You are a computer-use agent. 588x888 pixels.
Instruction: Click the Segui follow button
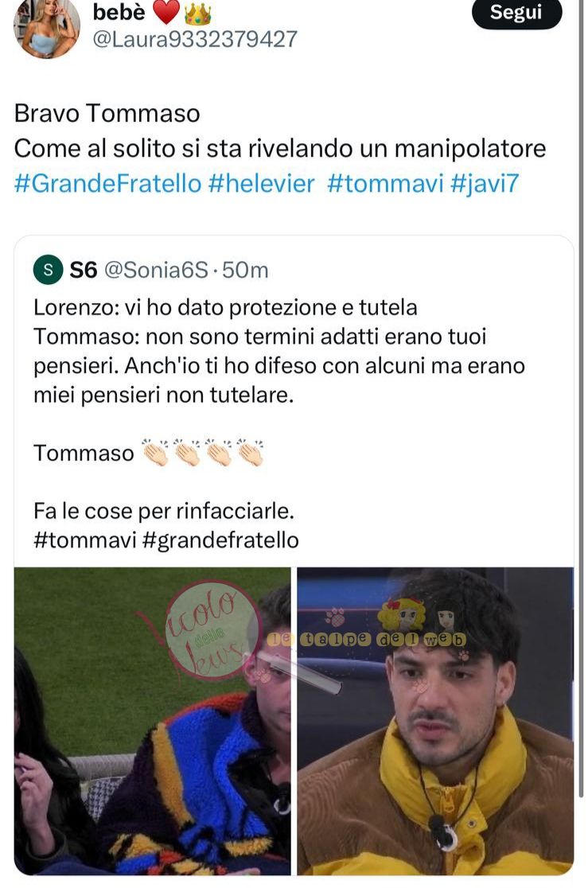pos(516,12)
